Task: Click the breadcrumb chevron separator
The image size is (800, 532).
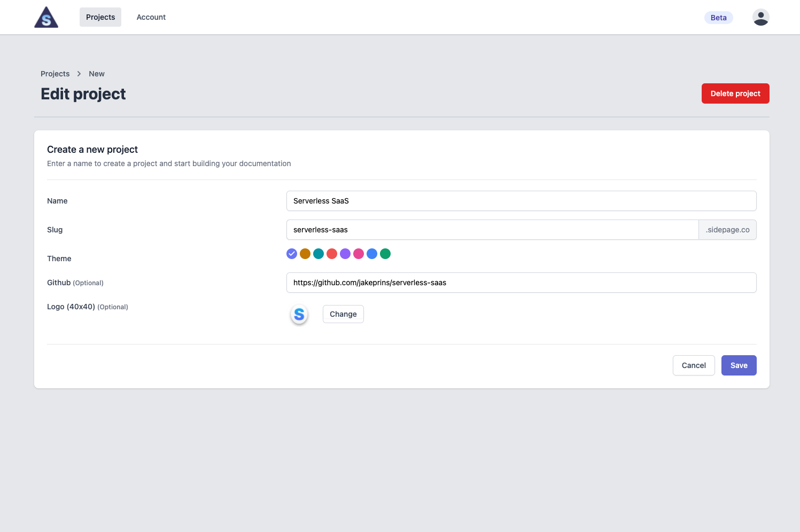Action: pos(79,74)
